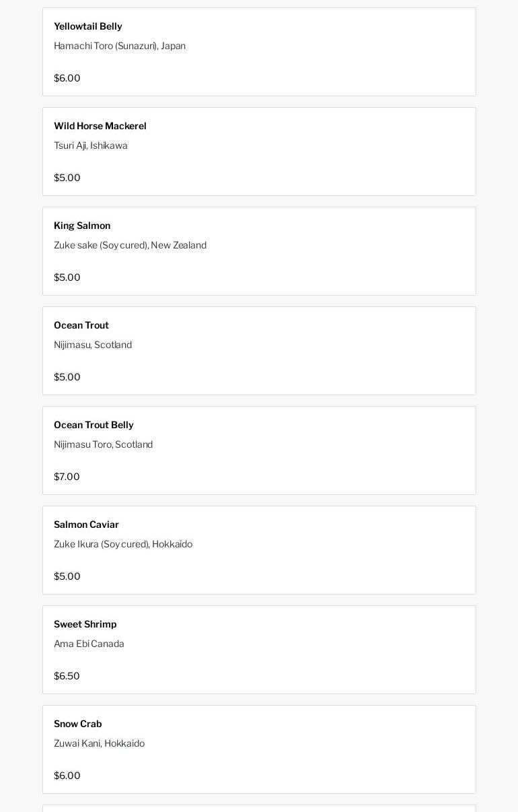
Task: Click the Nijimasu Toro, Scotland description
Action: [103, 444]
